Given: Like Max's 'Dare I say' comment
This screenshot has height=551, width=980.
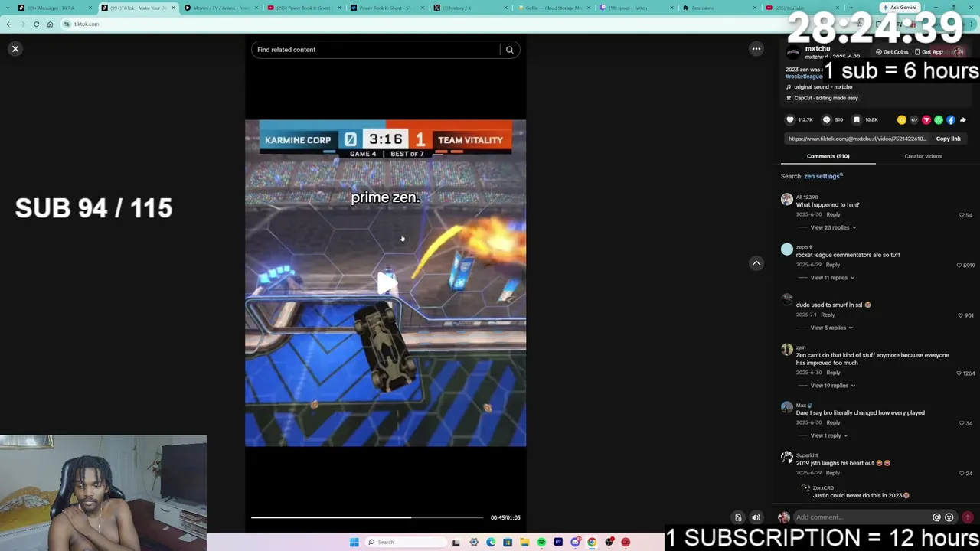Looking at the screenshot, I should 962,423.
